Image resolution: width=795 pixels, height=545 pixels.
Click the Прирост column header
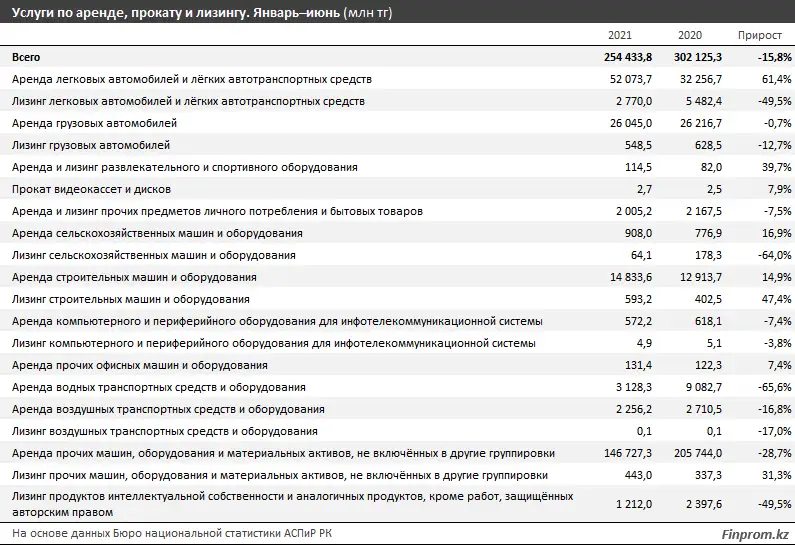pos(760,35)
